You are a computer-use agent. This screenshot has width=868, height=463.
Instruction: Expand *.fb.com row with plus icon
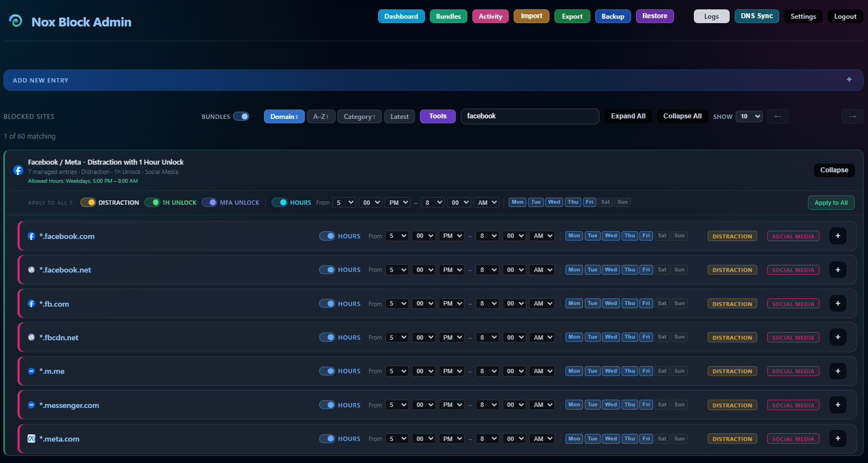point(838,303)
